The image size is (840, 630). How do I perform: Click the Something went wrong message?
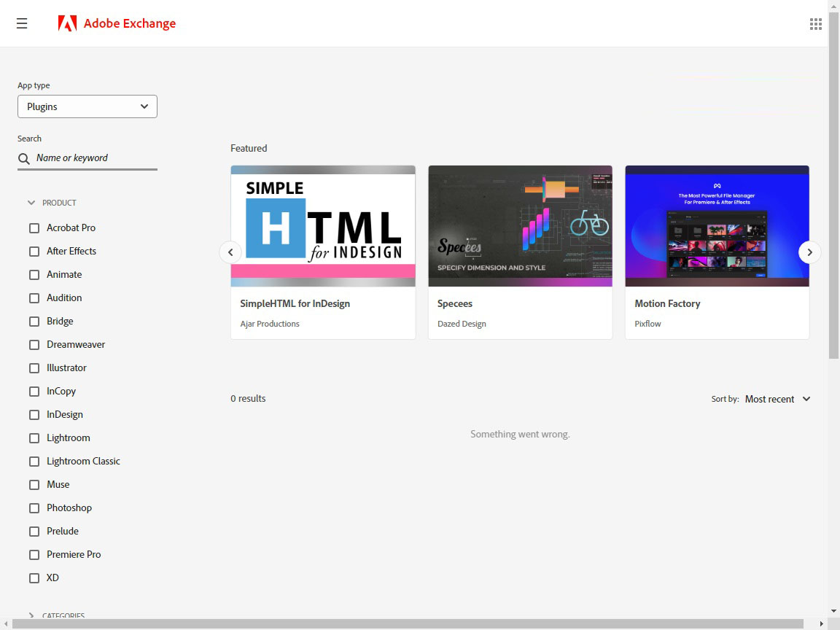point(520,435)
